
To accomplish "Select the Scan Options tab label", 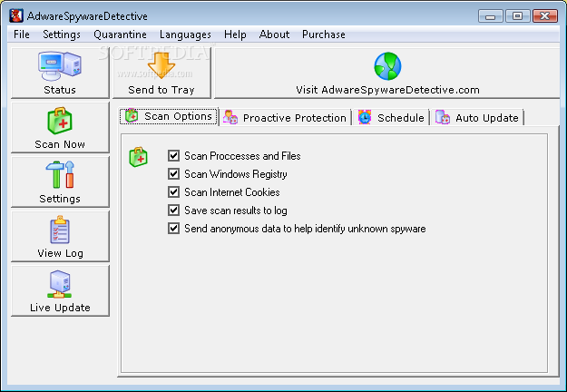I will (x=178, y=116).
